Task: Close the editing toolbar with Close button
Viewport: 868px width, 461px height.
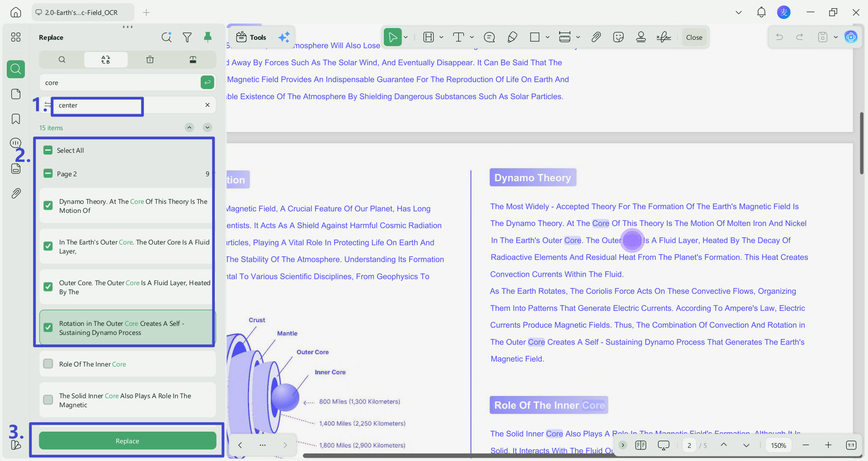Action: point(694,37)
